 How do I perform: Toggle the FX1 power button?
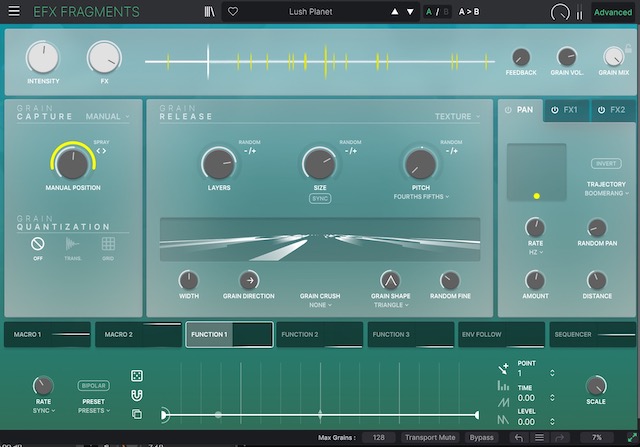point(555,110)
